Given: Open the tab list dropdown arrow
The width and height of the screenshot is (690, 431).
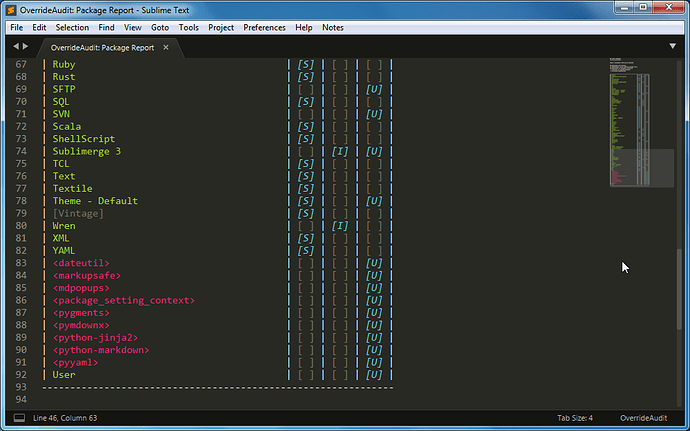Looking at the screenshot, I should (673, 47).
